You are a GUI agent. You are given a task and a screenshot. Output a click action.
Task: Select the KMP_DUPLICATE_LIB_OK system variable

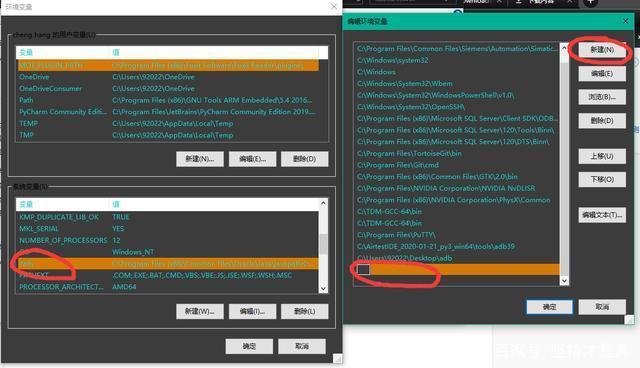[168, 217]
